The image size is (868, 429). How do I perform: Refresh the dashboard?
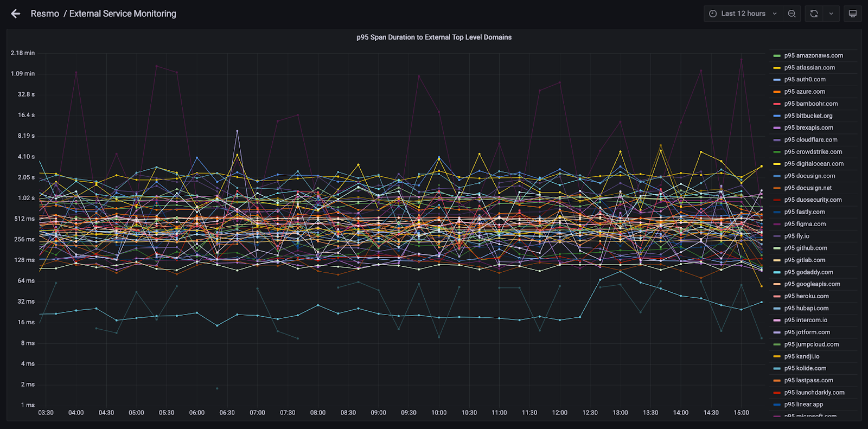[x=814, y=14]
